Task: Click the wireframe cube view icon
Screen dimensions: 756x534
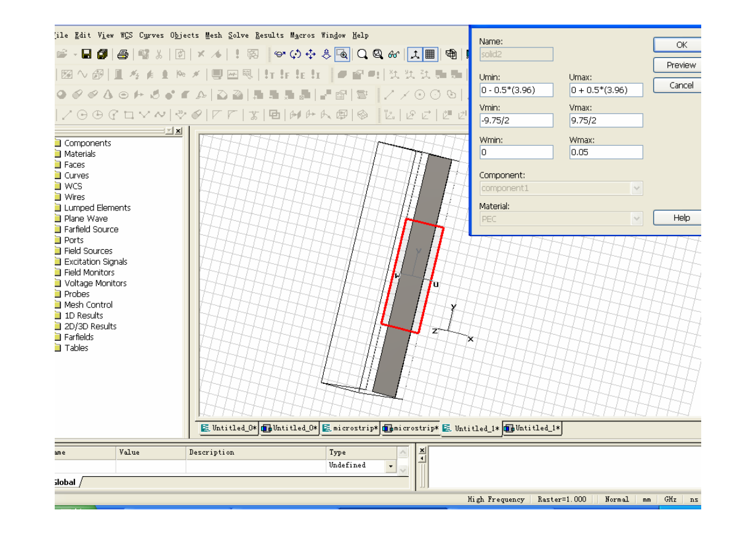Action: (451, 54)
